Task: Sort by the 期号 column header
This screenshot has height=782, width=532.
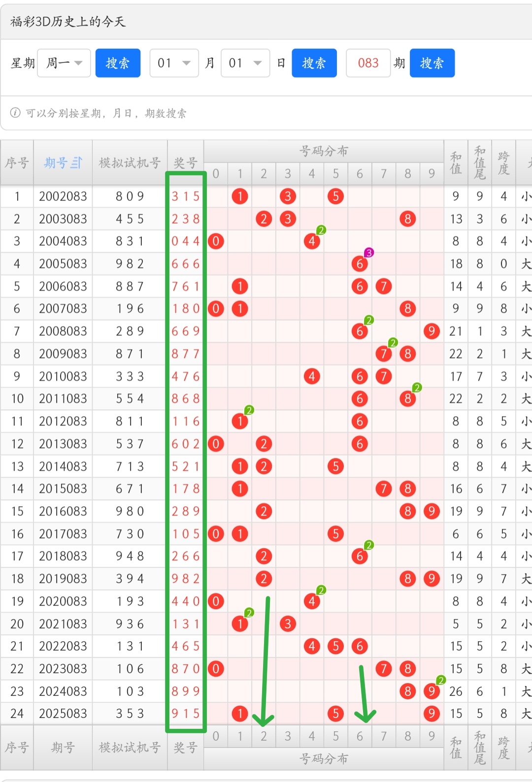Action: point(63,163)
